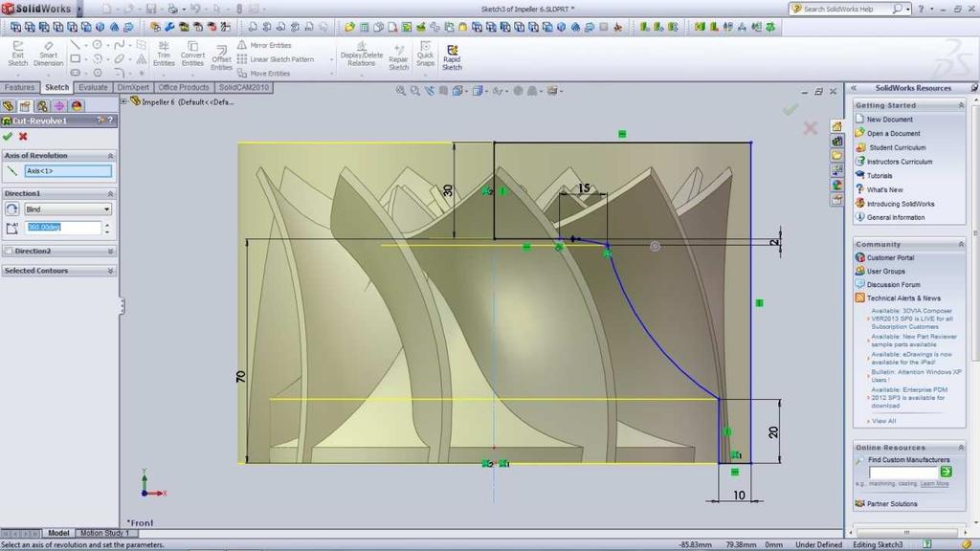Select the Line sketch tool

pos(75,45)
